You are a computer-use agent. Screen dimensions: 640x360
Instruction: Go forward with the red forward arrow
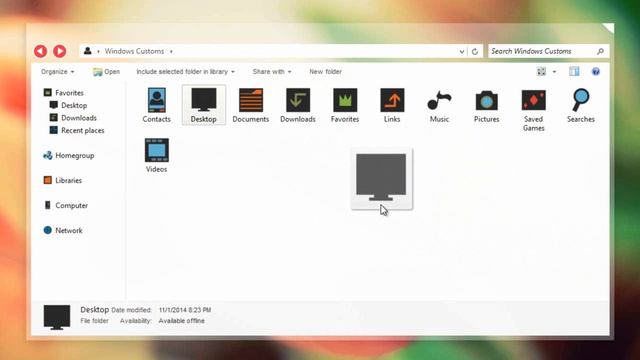[x=60, y=51]
